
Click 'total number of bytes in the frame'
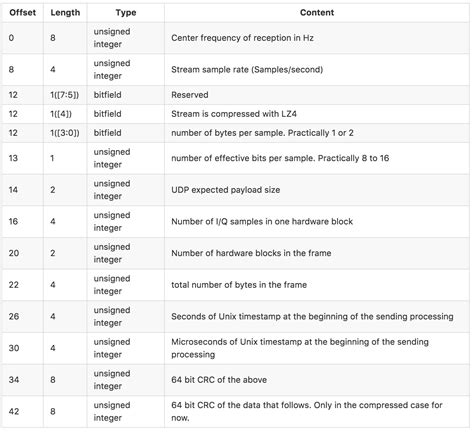[x=239, y=285]
